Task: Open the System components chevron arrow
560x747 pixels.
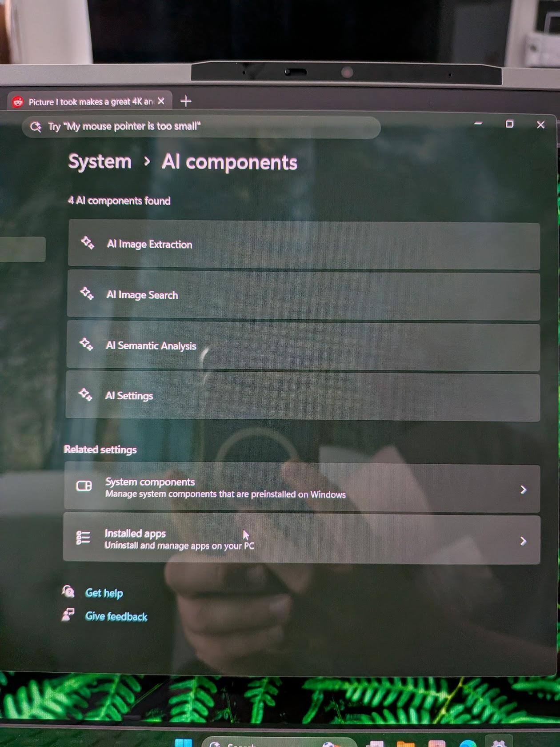Action: click(523, 490)
